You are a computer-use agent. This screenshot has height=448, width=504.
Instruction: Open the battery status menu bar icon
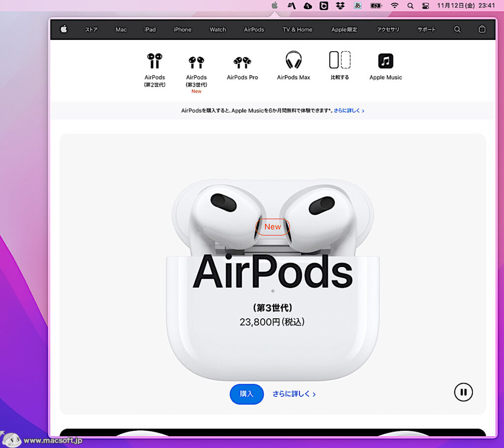coord(376,5)
